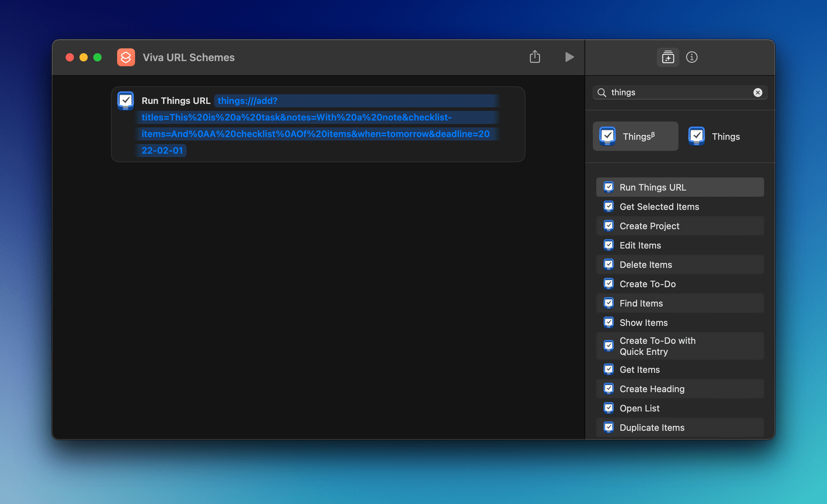Rename the Viva URL Schemes title
827x504 pixels.
[189, 57]
